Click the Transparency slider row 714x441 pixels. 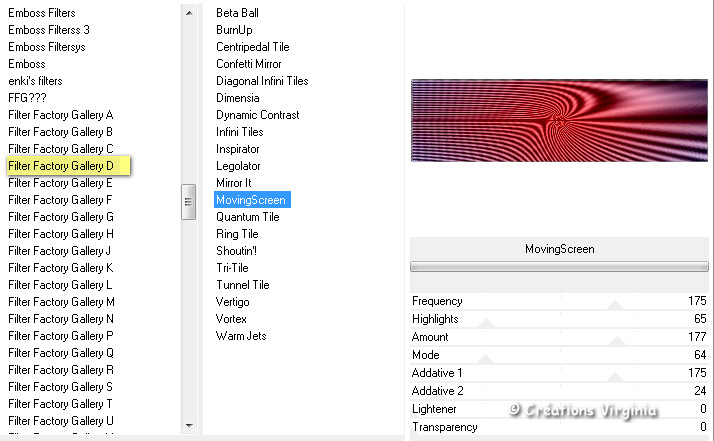pos(559,427)
